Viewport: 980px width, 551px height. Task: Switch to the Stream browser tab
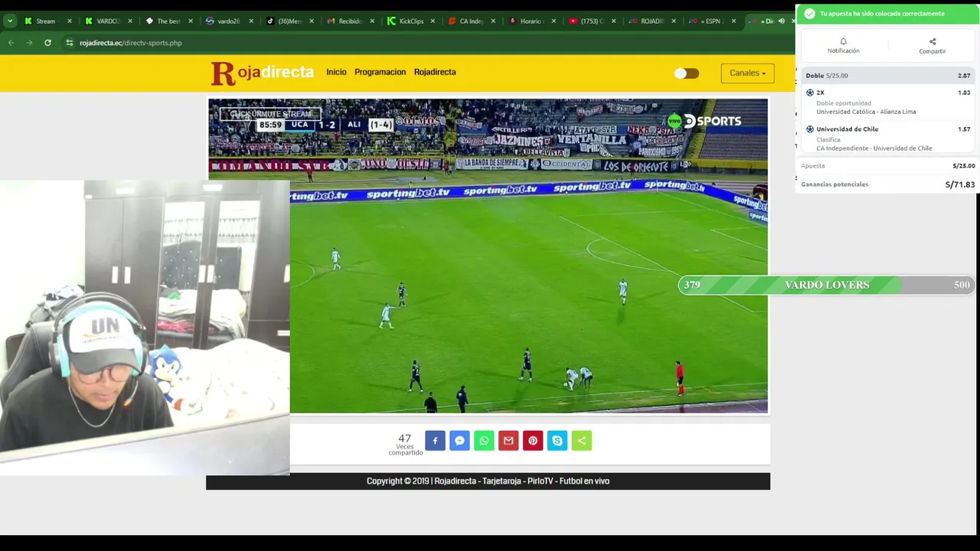(x=46, y=21)
